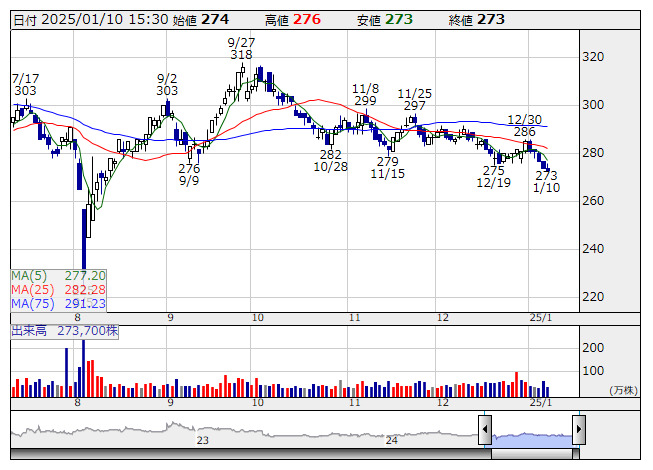
Task: Click year marker 23 in navigator
Action: tap(203, 440)
